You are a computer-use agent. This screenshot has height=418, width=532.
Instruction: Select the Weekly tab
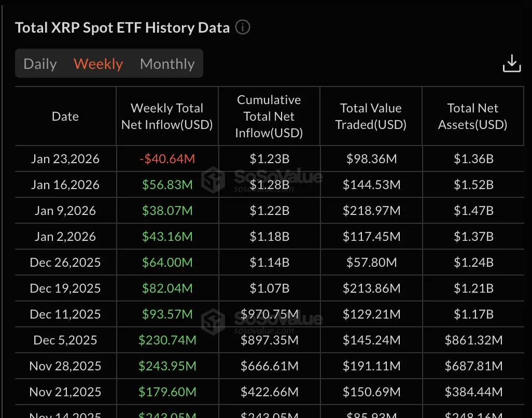click(x=99, y=64)
